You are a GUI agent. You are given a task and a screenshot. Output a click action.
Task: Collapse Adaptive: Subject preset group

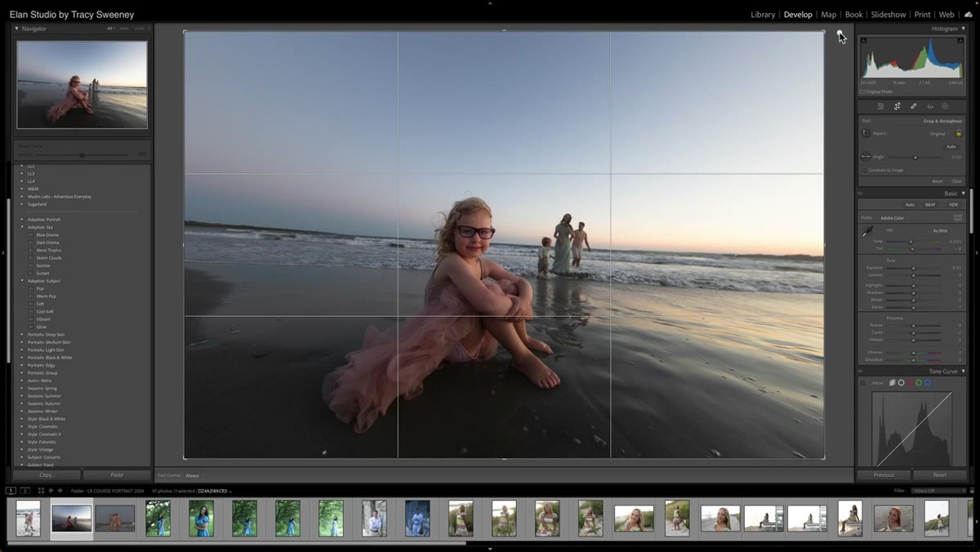pyautogui.click(x=22, y=281)
